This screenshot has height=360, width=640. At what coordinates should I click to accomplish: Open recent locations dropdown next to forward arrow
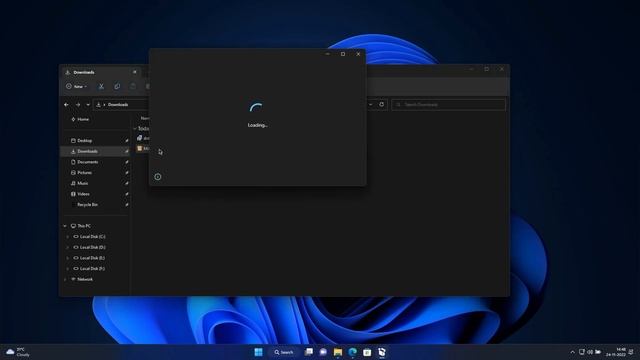pyautogui.click(x=88, y=105)
